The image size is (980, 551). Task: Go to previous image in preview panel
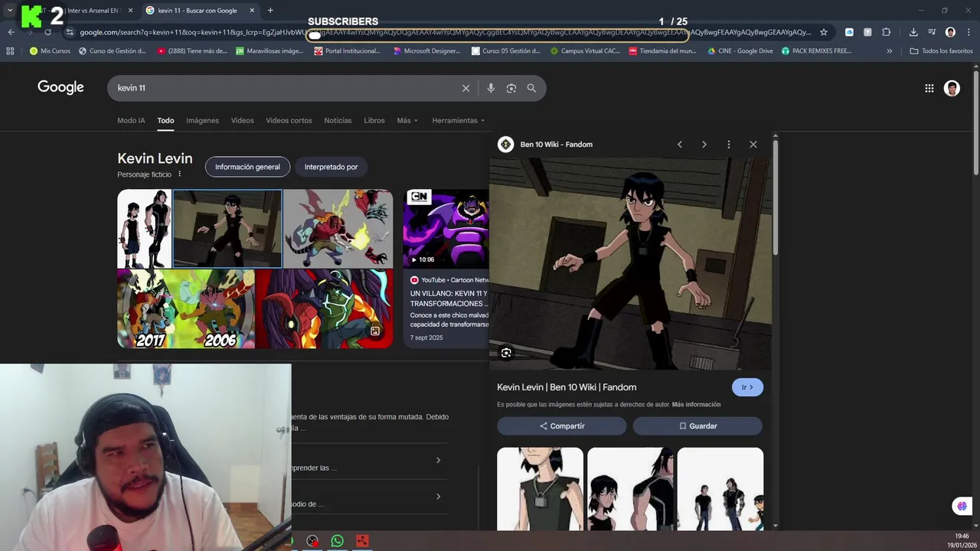(x=679, y=144)
